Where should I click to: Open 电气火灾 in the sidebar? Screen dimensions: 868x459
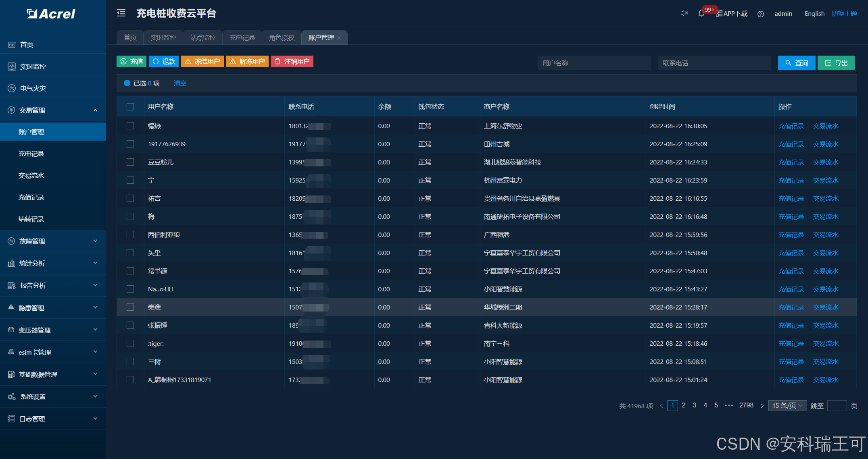(x=33, y=88)
